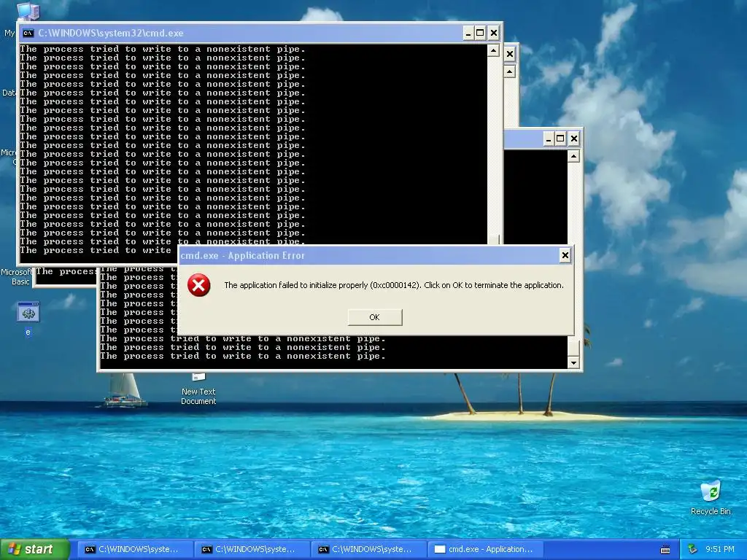Click scroll-up arrow in the third cmd window

(573, 156)
